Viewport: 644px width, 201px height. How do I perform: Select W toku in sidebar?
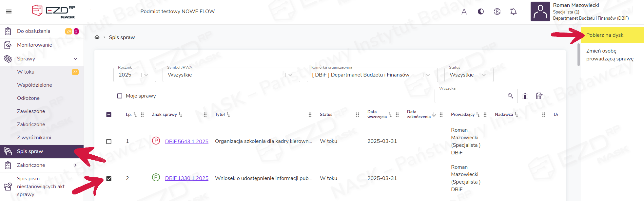pos(26,72)
